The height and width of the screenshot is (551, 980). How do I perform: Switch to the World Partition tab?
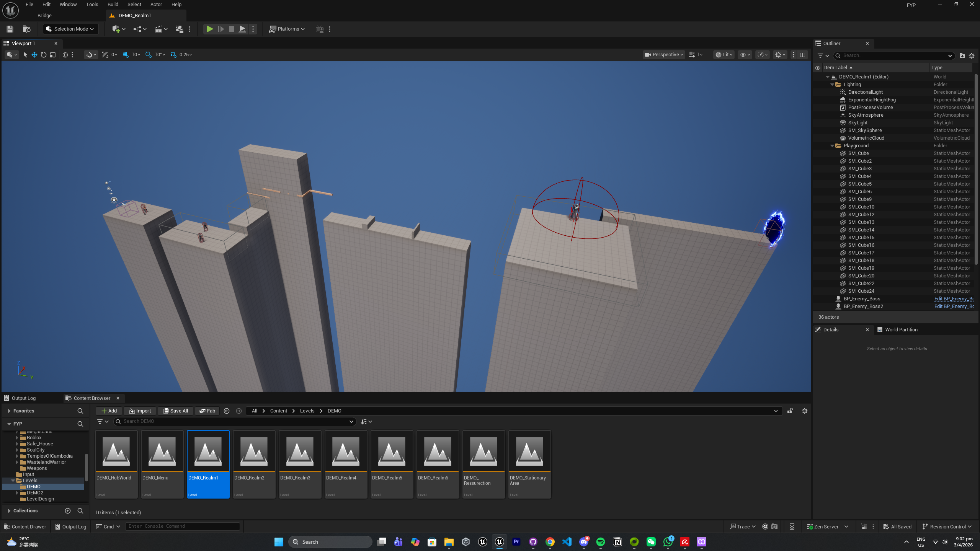(901, 329)
